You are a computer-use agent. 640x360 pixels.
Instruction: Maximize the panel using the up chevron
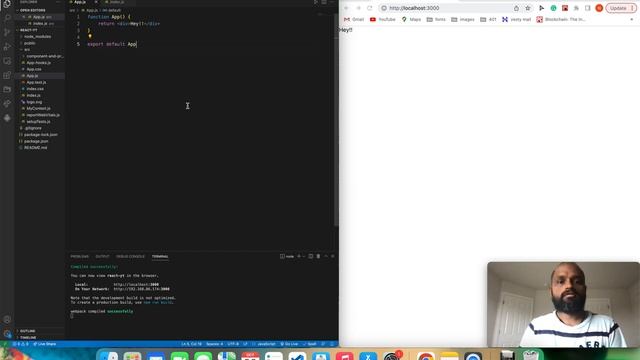tap(326, 256)
